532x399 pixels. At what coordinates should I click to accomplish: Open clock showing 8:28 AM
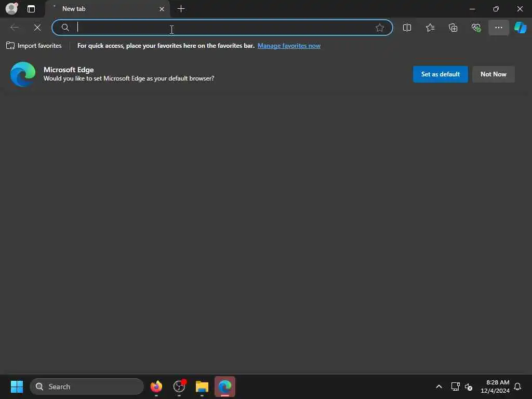(x=495, y=387)
